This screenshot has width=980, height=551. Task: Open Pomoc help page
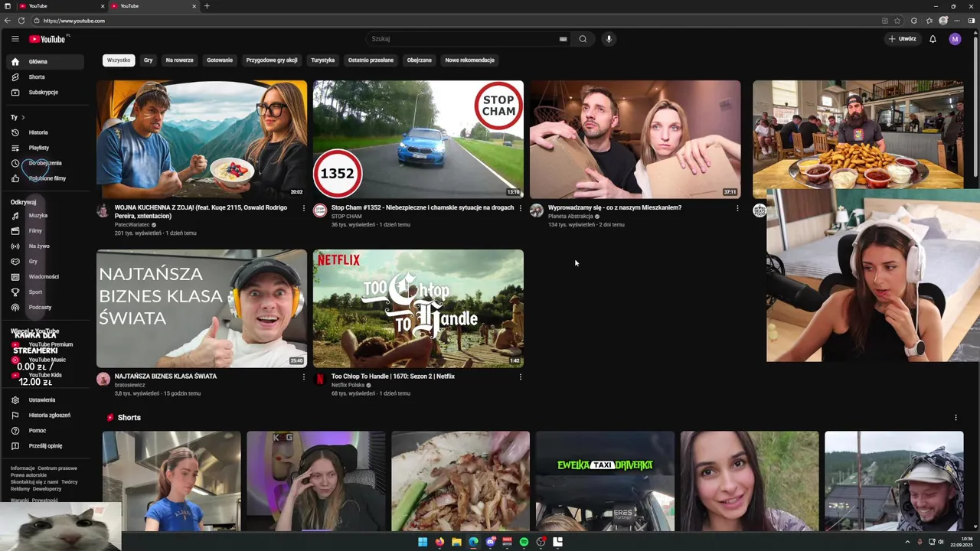46,430
